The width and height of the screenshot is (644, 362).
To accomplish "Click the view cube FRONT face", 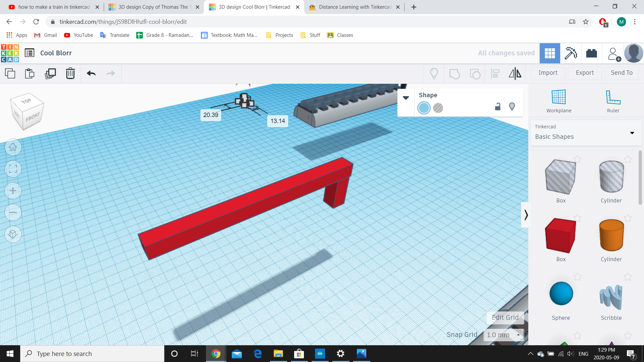I will [x=33, y=117].
